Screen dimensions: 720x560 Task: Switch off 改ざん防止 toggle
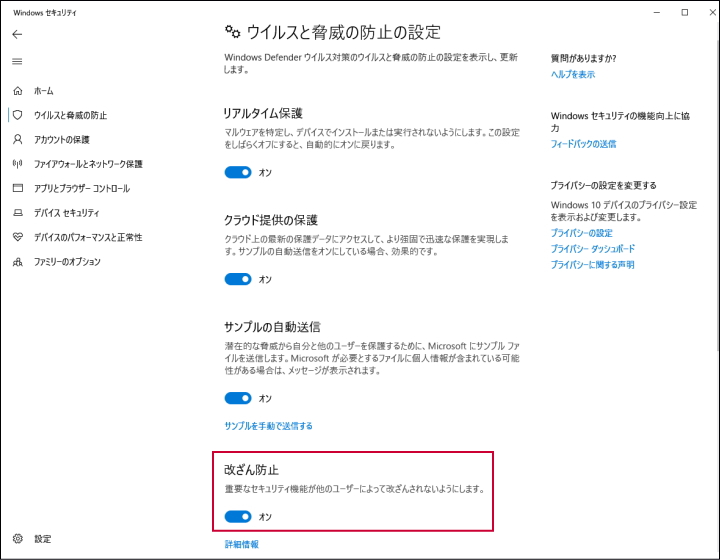pos(238,517)
